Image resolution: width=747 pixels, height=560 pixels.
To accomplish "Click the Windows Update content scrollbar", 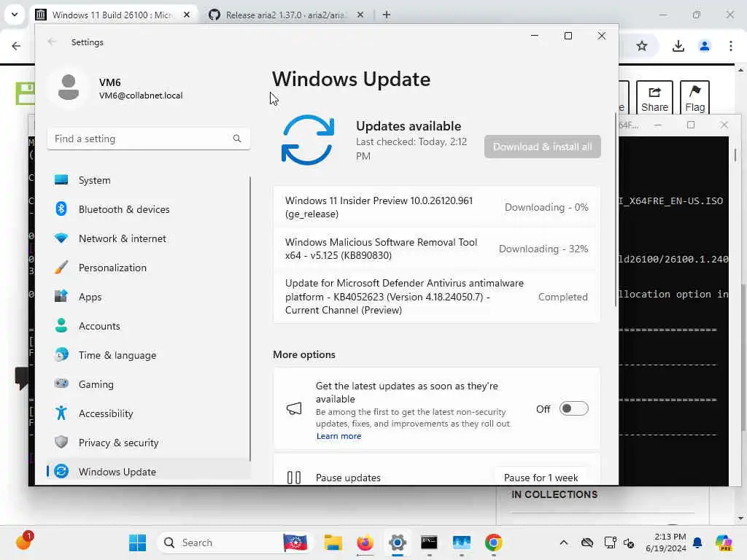I will [616, 209].
